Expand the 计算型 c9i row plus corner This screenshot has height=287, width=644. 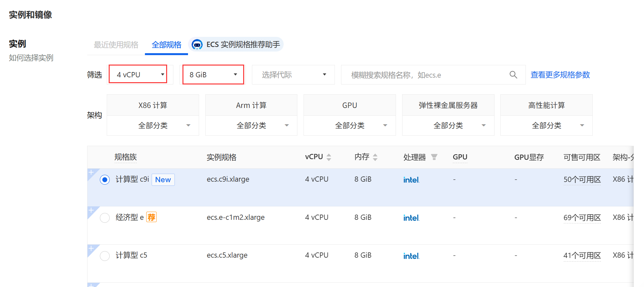point(91,172)
